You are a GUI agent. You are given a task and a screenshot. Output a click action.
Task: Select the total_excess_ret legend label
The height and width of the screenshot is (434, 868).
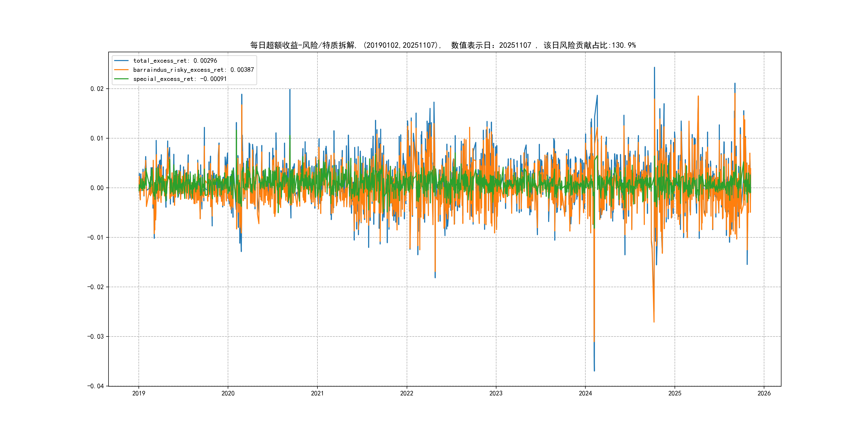point(175,61)
